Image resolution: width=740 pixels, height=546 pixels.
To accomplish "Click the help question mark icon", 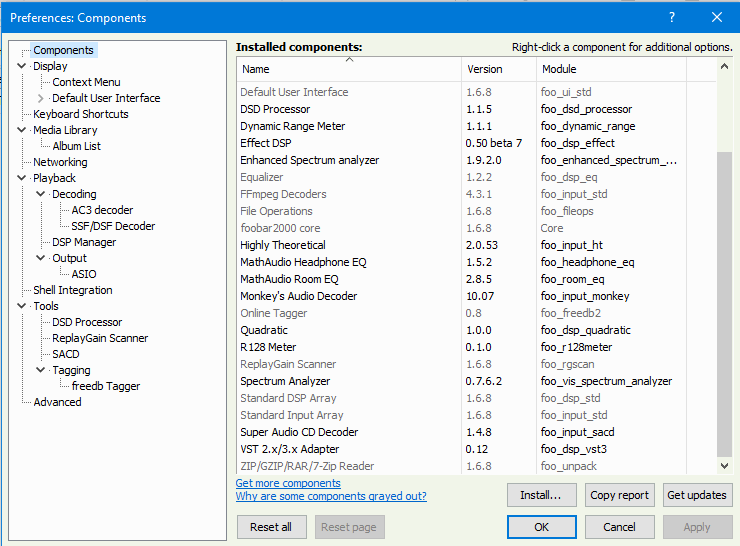I will pos(672,17).
